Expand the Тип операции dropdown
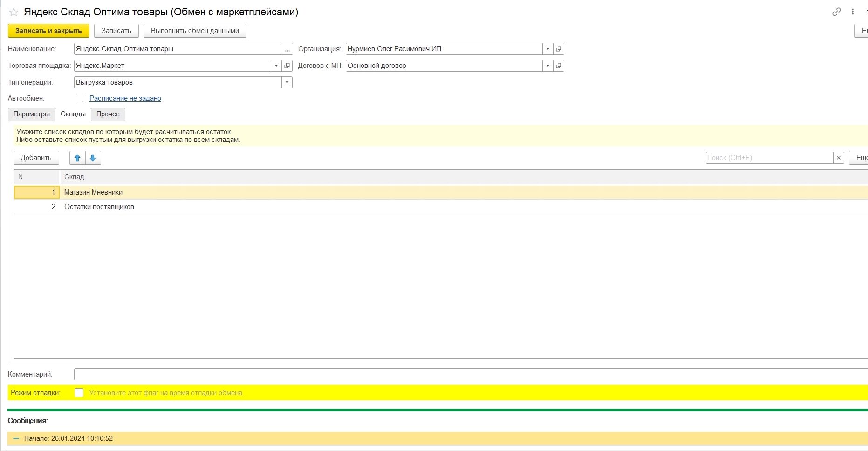This screenshot has height=451, width=868. (x=287, y=82)
